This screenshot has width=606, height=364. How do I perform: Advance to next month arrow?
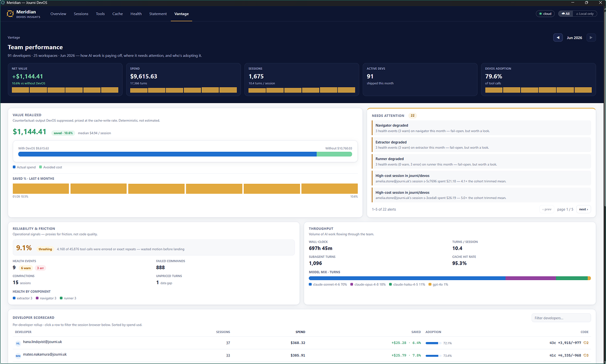(x=591, y=37)
